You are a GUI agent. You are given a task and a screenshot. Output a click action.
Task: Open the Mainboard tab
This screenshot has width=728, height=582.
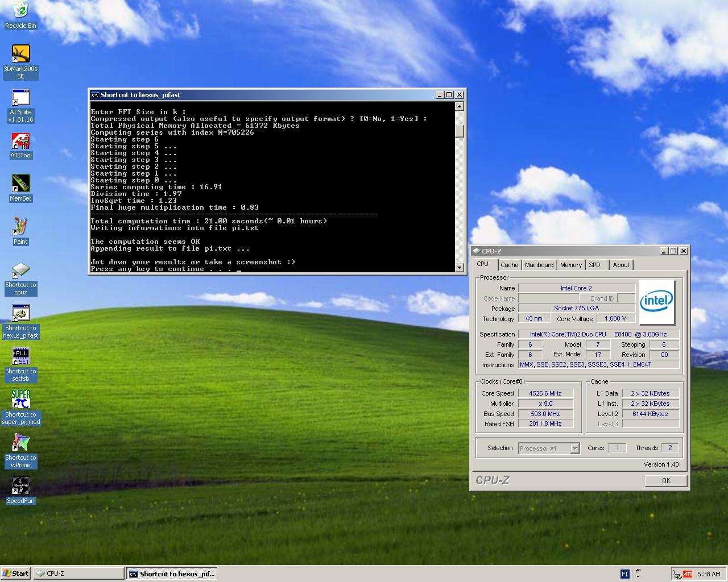click(x=539, y=265)
